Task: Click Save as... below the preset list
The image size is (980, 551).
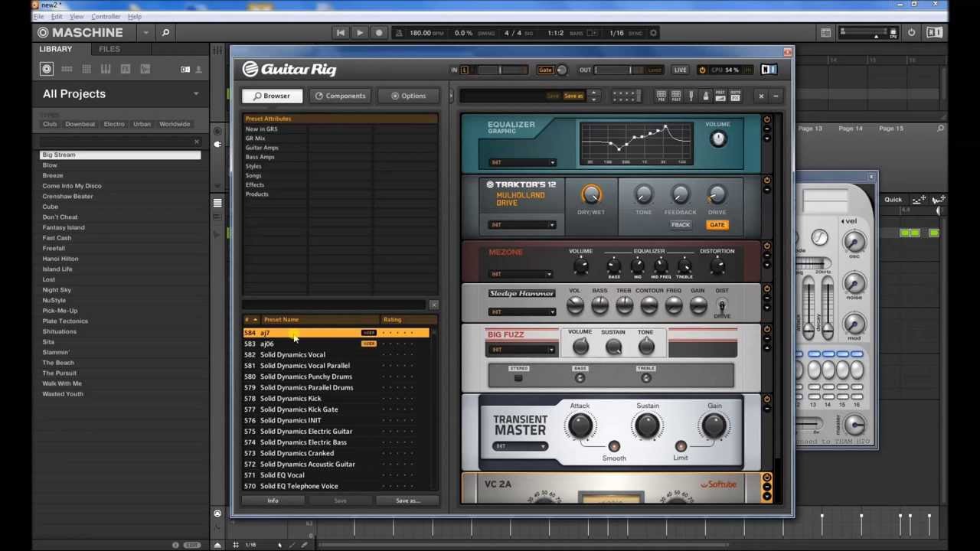Action: (x=407, y=500)
